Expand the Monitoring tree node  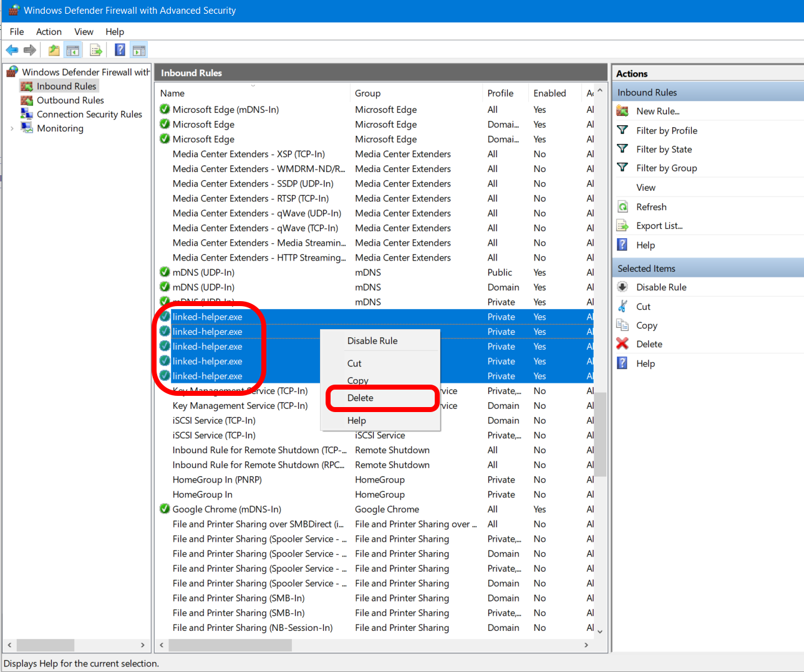(12, 128)
